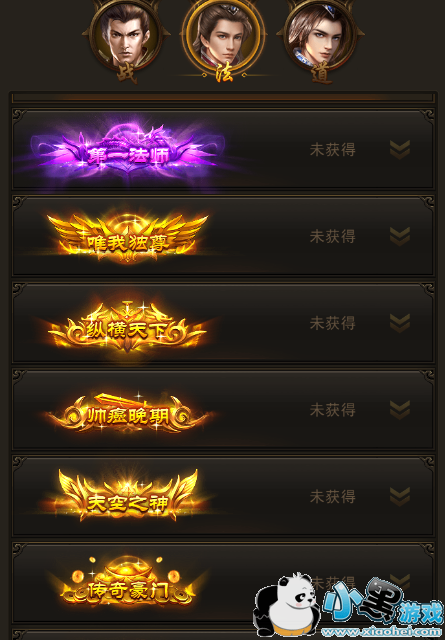This screenshot has height=640, width=445.
Task: Click the 传奇豪门 gold ingot title badge
Action: [128, 584]
